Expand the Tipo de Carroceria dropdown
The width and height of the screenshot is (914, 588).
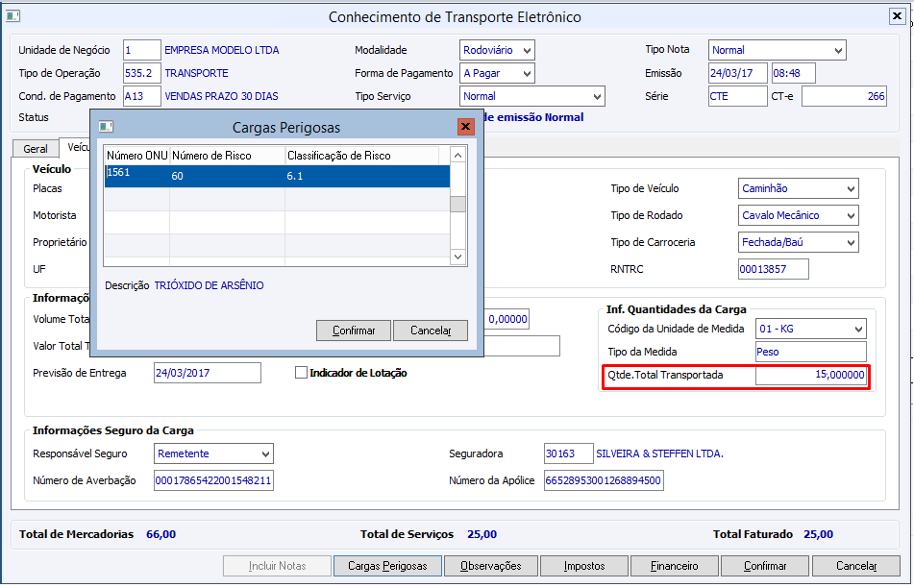[851, 242]
